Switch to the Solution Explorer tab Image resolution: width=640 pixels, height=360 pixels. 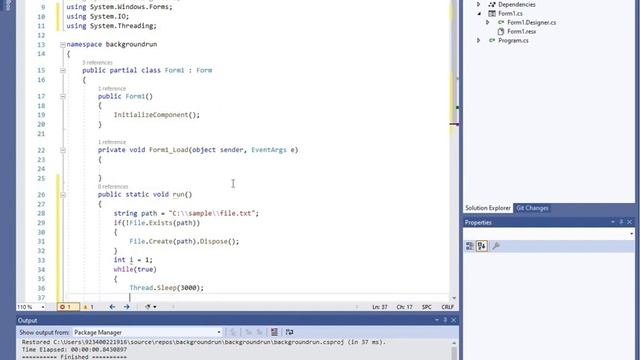coord(488,208)
